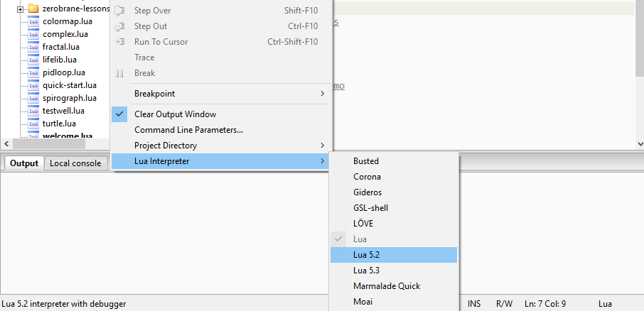
Task: Expand the zerobrane-lessons folder
Action: click(x=21, y=9)
